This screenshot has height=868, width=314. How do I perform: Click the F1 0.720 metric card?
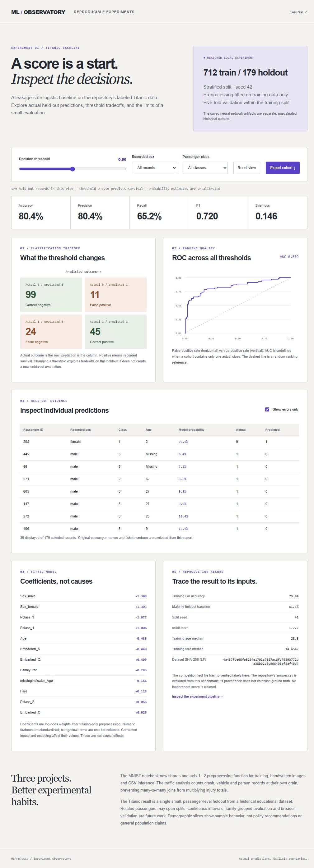(218, 213)
